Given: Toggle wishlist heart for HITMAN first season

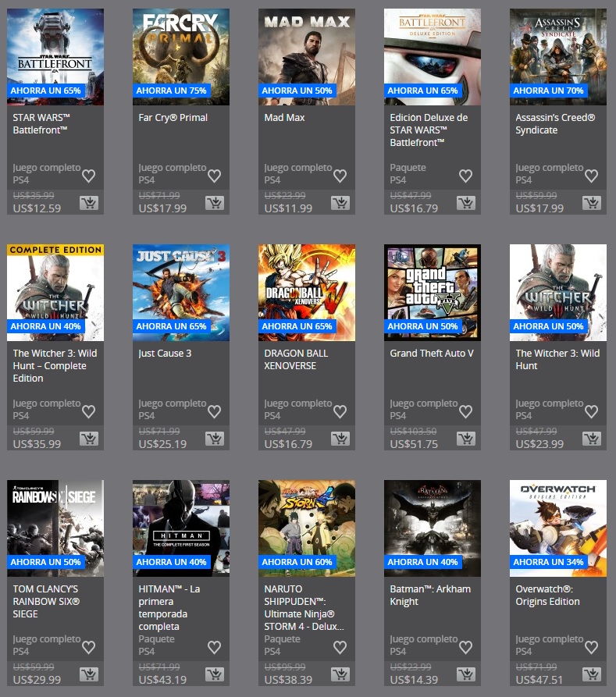Looking at the screenshot, I should click(x=214, y=647).
